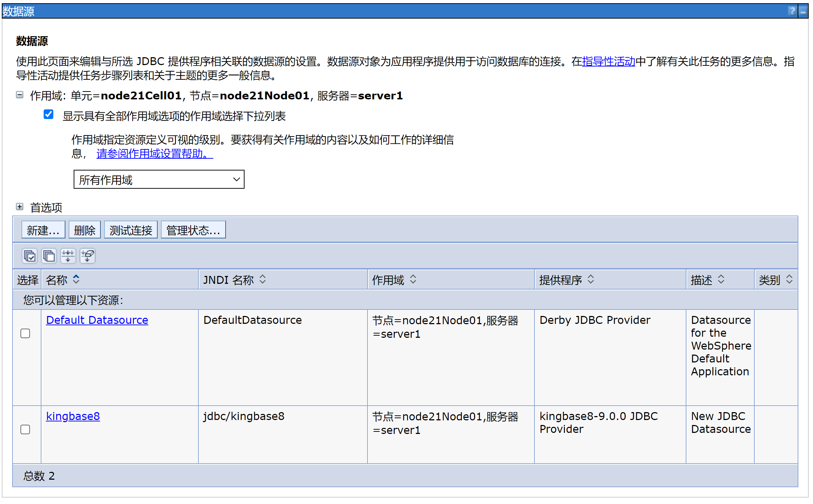Show the filter view icon
The width and height of the screenshot is (813, 504).
click(68, 256)
